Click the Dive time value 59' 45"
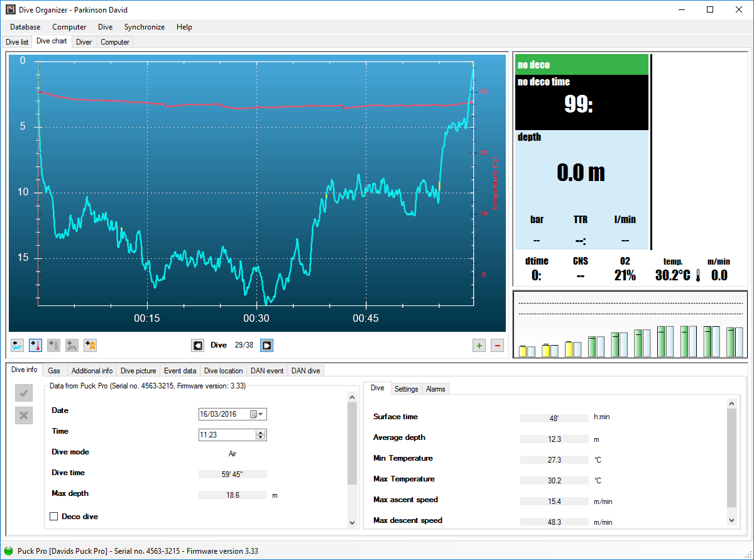The image size is (754, 560). point(232,475)
